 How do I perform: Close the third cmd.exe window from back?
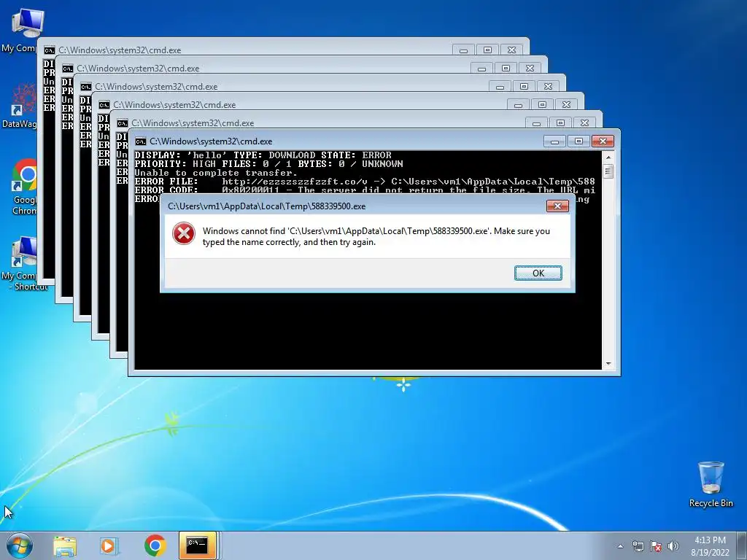pos(548,86)
